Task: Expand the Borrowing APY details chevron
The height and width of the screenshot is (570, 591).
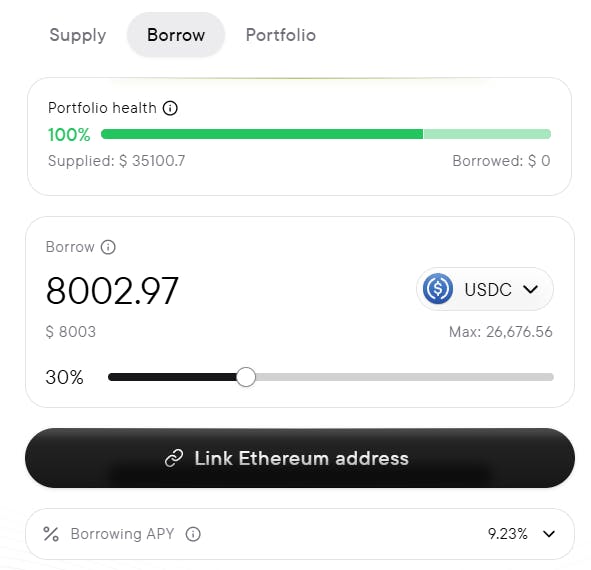Action: (549, 534)
